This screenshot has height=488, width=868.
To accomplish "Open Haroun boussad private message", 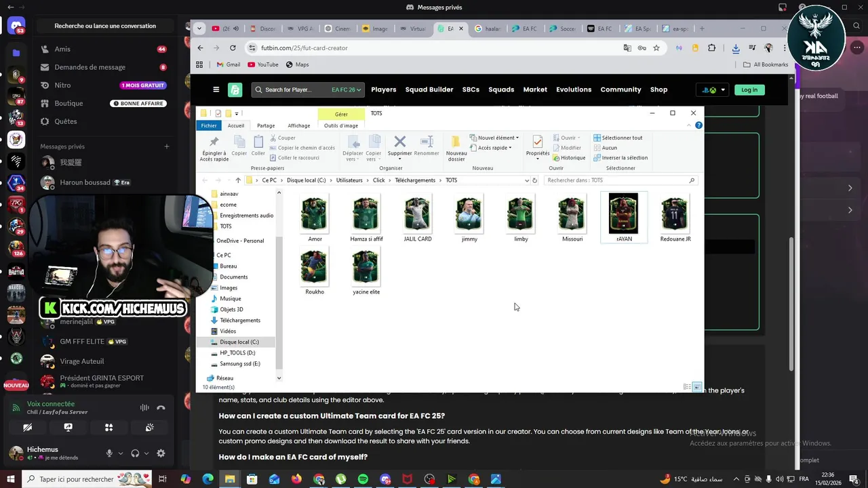I will [x=104, y=182].
